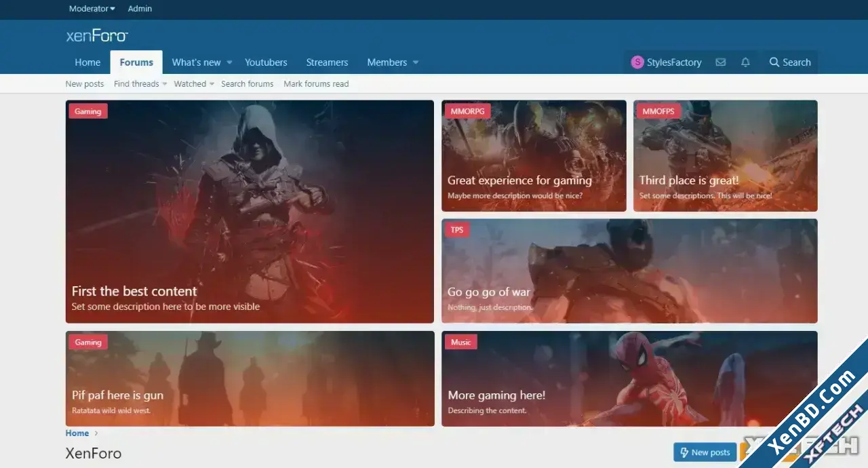Open the inbox envelope icon
The image size is (868, 468).
[720, 62]
